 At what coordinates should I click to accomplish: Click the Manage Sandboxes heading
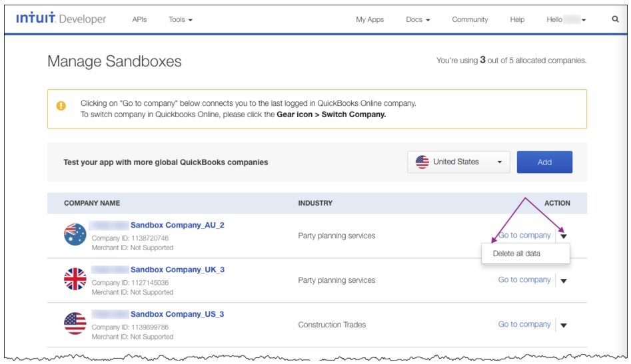coord(115,61)
